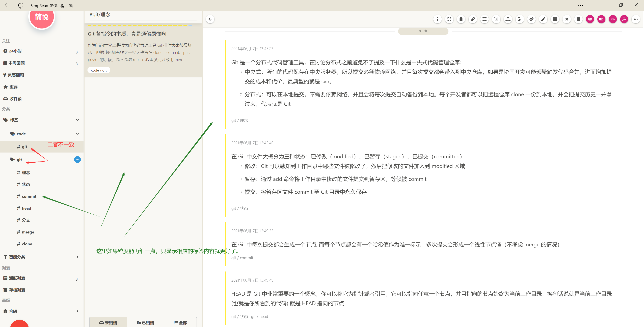
Task: Switch to 全部 tab
Action: click(180, 322)
